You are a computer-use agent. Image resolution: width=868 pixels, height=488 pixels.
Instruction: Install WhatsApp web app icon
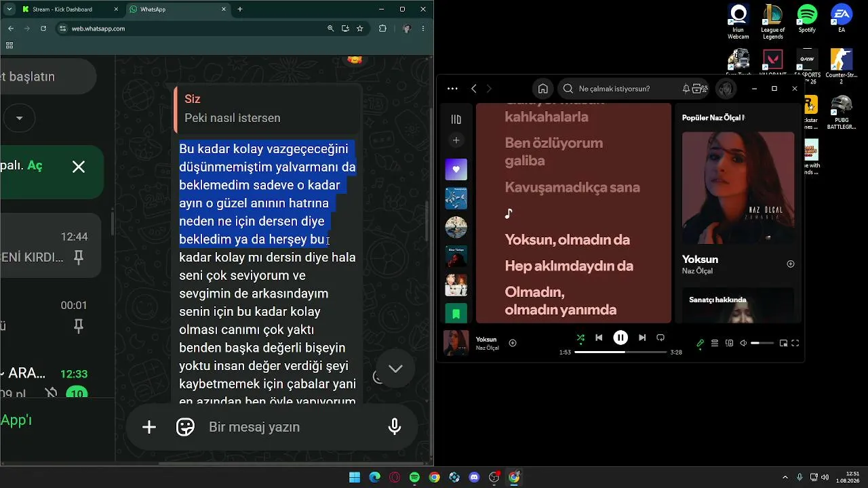point(345,28)
